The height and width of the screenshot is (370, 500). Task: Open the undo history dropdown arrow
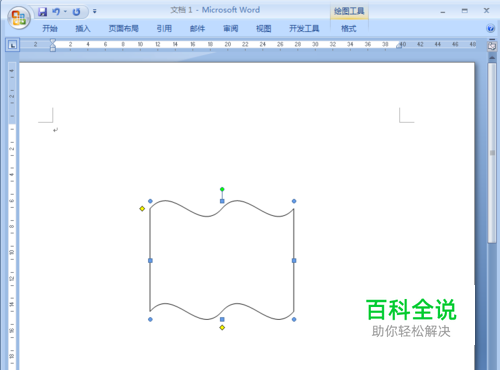(x=65, y=12)
